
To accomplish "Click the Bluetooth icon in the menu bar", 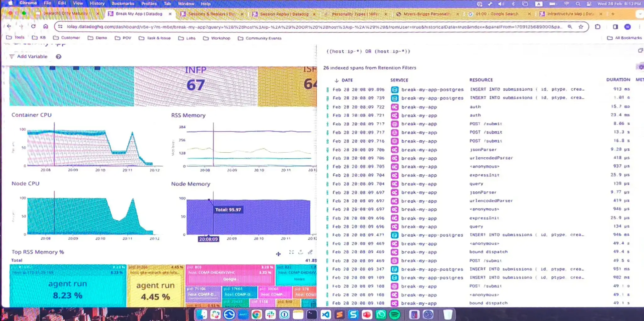I will 513,4.
